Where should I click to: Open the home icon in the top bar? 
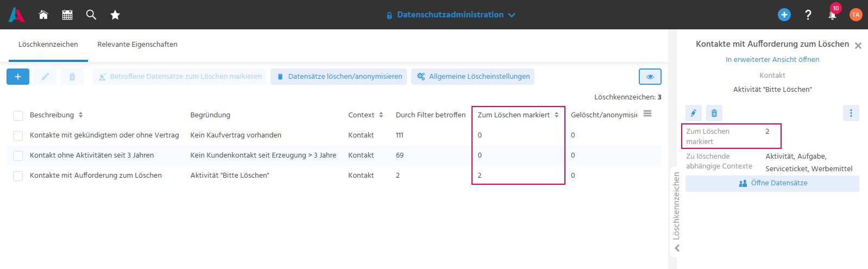tap(43, 15)
